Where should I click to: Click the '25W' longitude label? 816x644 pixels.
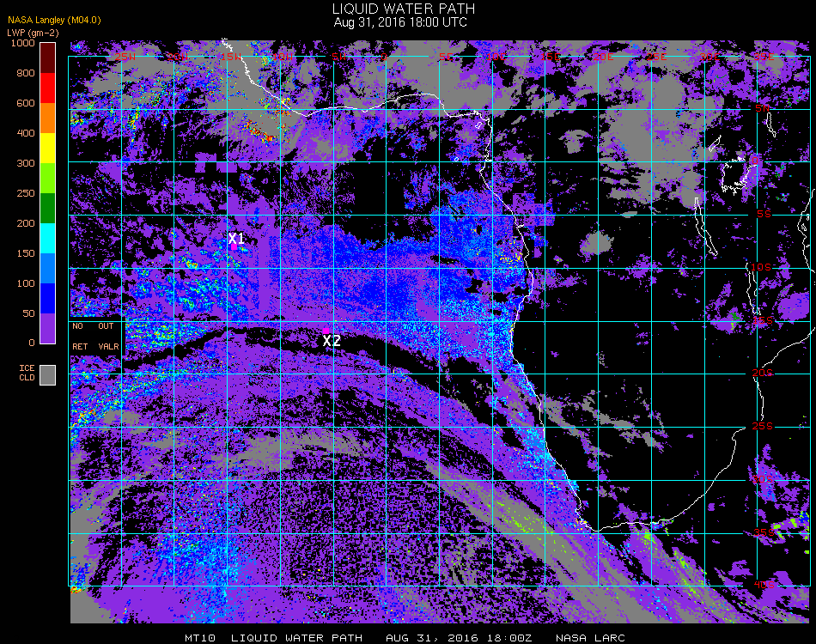[125, 57]
